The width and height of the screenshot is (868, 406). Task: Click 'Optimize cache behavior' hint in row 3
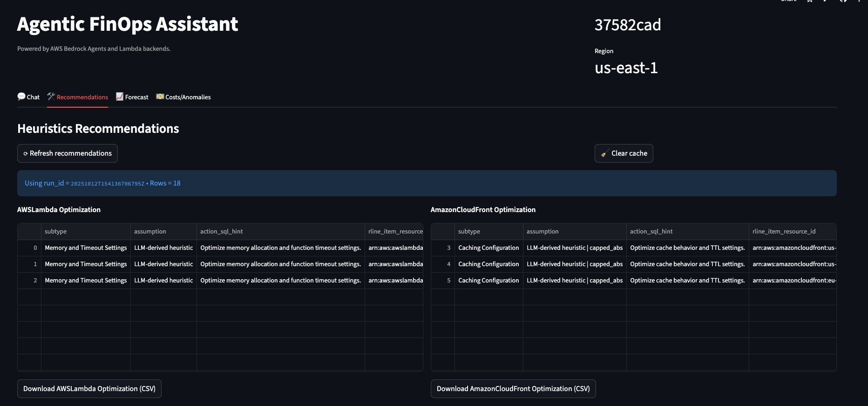pyautogui.click(x=687, y=248)
